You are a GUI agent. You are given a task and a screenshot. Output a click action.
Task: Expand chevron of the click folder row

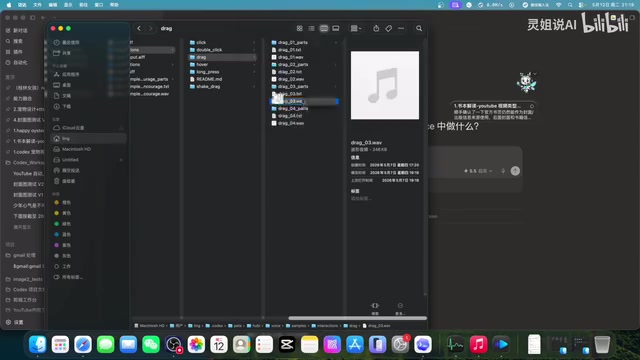point(254,42)
